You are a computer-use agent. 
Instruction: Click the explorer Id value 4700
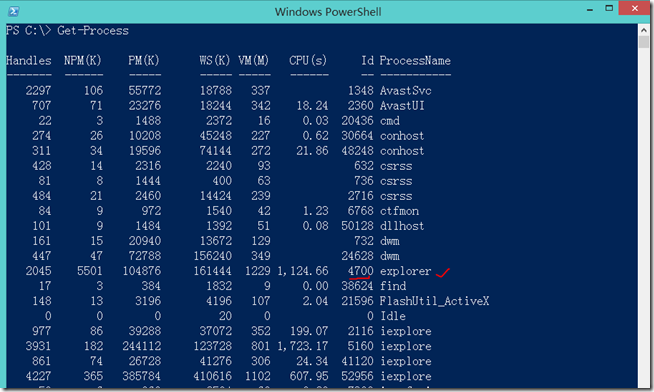[360, 271]
